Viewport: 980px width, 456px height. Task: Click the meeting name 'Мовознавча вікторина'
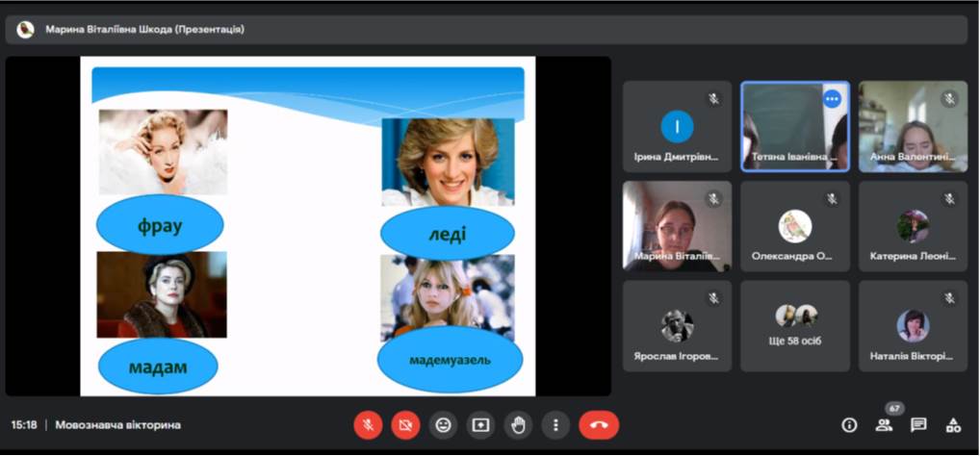(x=118, y=425)
